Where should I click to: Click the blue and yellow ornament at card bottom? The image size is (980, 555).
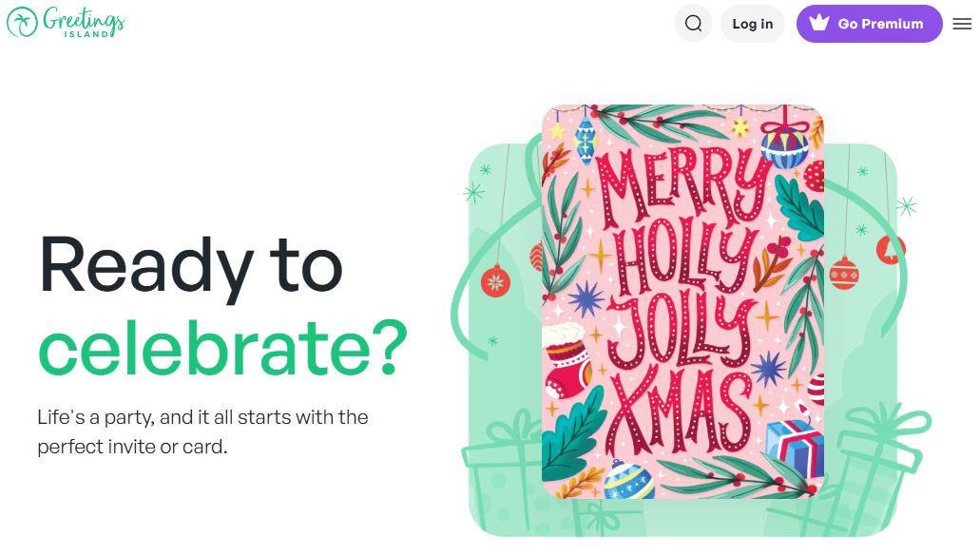627,478
